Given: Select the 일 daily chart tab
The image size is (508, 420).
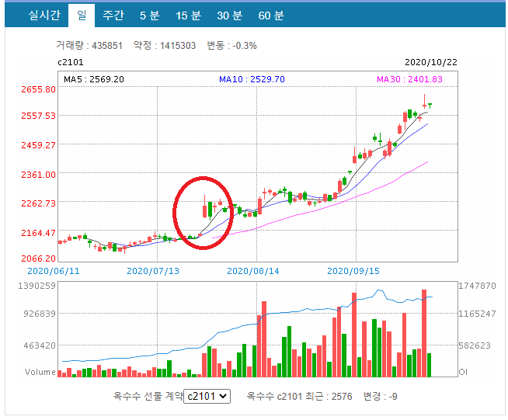Looking at the screenshot, I should (x=82, y=16).
